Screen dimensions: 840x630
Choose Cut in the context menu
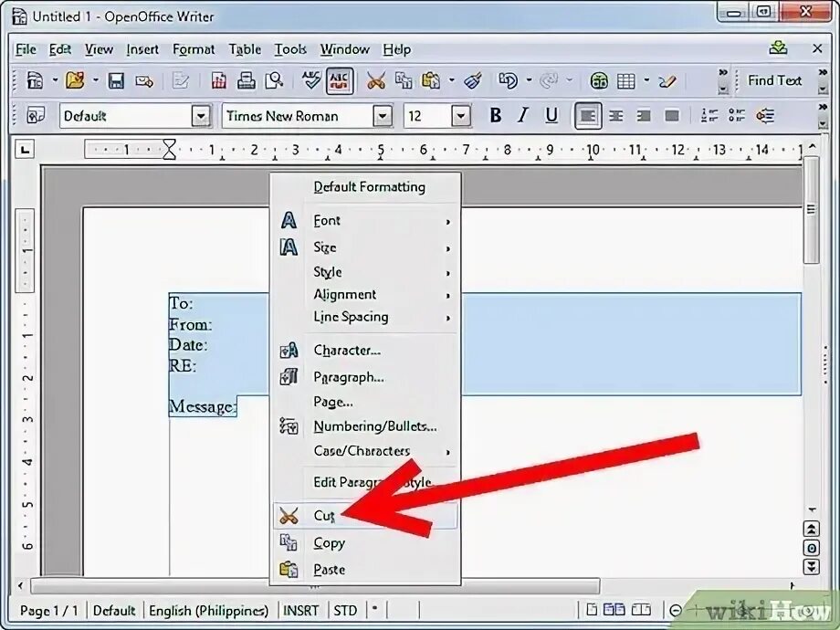365,515
